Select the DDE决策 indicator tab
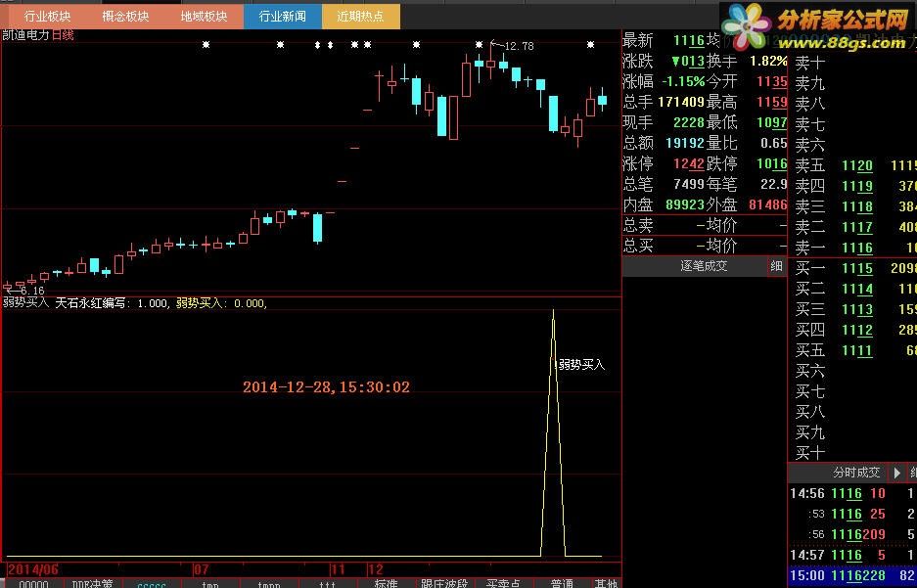The image size is (917, 588). click(92, 583)
